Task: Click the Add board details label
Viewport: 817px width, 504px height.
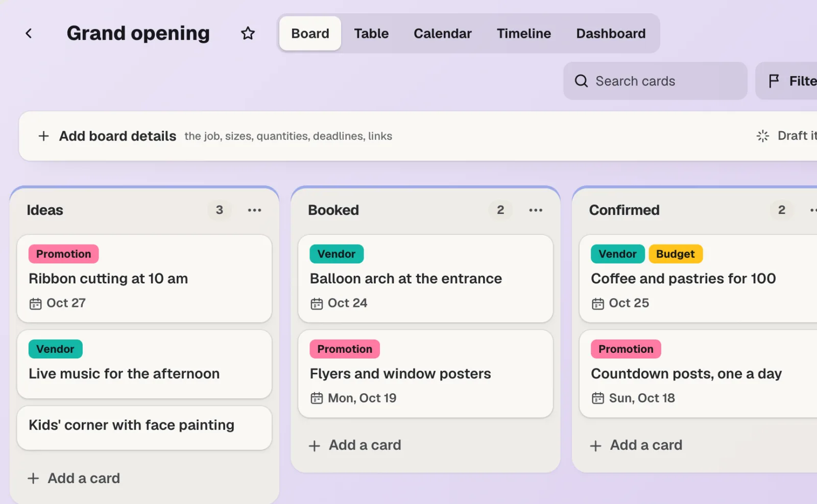Action: [x=117, y=136]
